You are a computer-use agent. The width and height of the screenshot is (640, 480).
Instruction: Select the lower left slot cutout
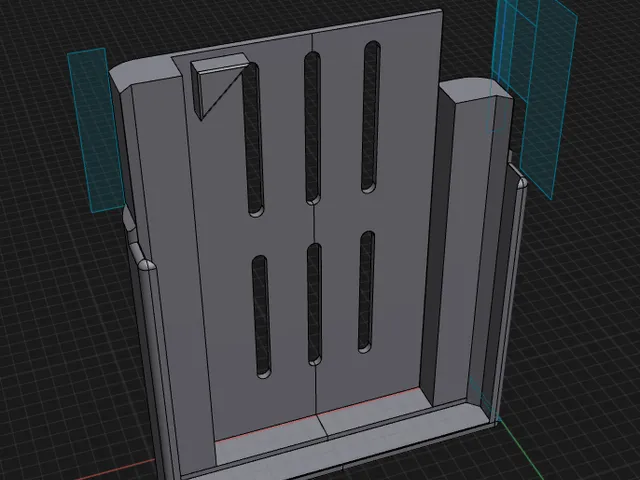(261, 316)
